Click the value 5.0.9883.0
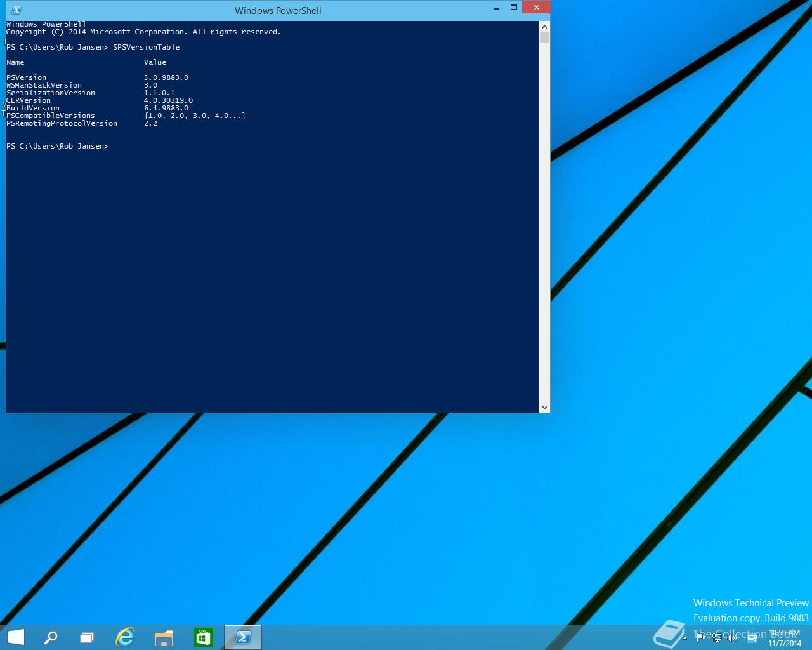Viewport: 812px width, 650px height. click(x=166, y=77)
